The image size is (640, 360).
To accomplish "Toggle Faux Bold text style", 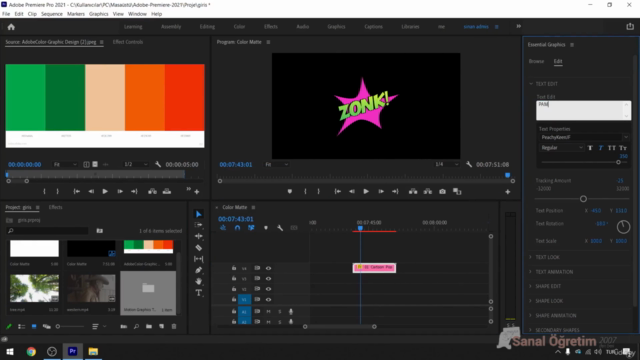I will 590,148.
